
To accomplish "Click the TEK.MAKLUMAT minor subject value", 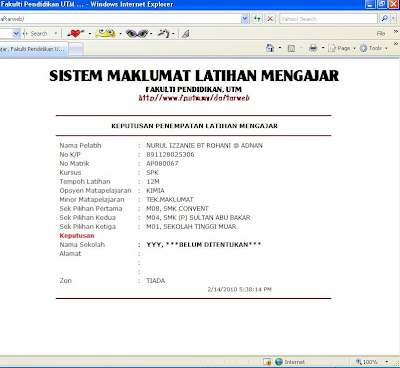I will 170,199.
